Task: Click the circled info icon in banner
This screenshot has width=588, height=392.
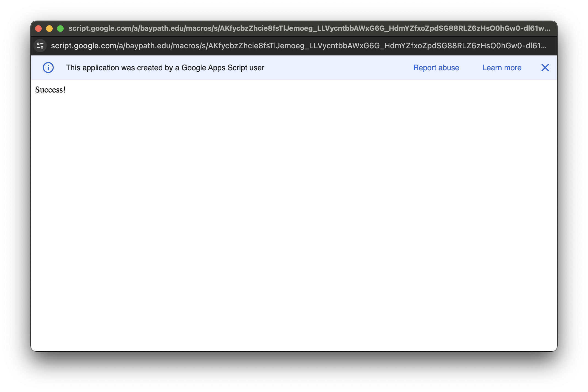Action: [x=48, y=68]
